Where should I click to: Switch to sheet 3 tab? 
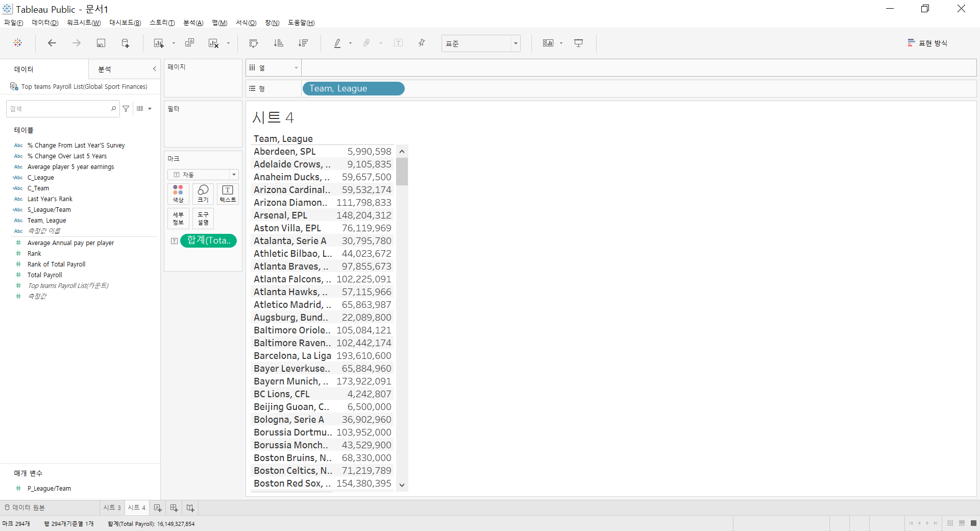coord(112,508)
